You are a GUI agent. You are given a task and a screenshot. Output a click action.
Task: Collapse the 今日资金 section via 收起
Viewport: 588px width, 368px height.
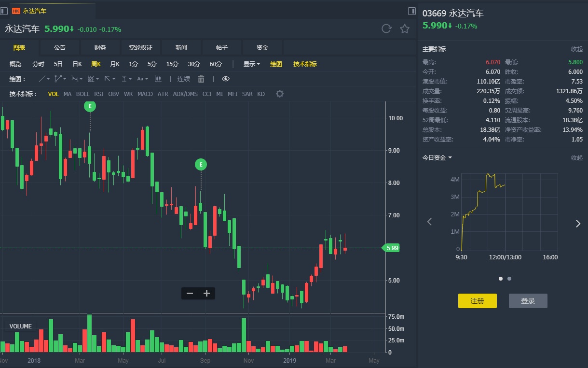577,158
